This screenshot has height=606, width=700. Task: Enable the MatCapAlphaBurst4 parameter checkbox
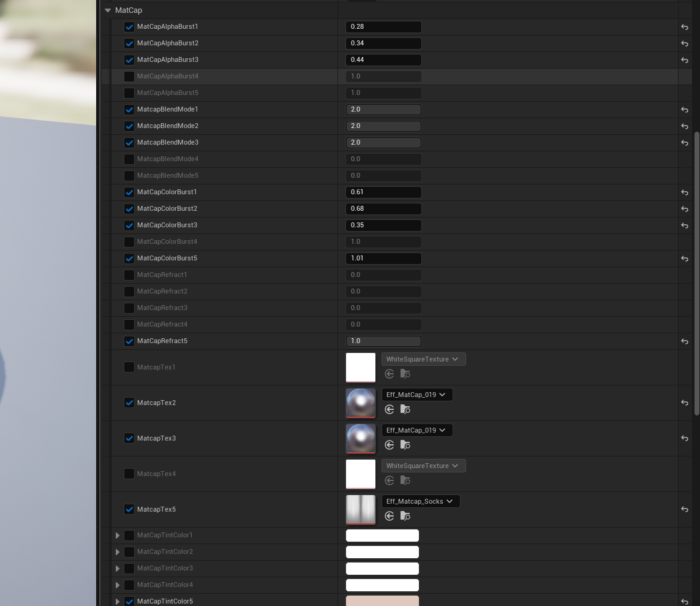click(x=129, y=77)
